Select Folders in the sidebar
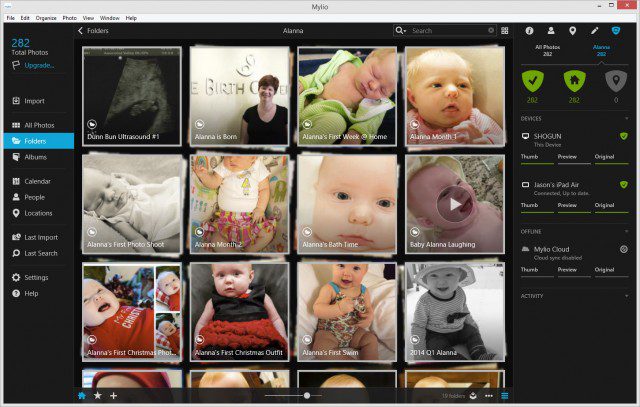The image size is (640, 407). coord(39,141)
